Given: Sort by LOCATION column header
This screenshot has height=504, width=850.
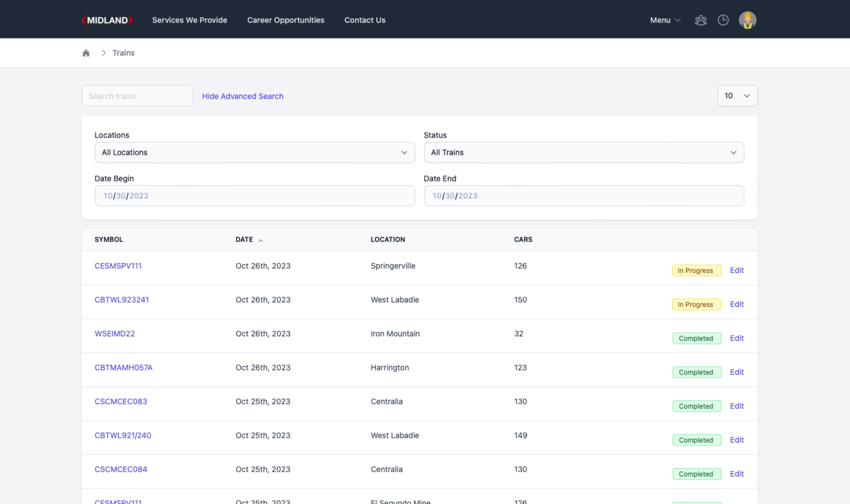Looking at the screenshot, I should (x=388, y=239).
